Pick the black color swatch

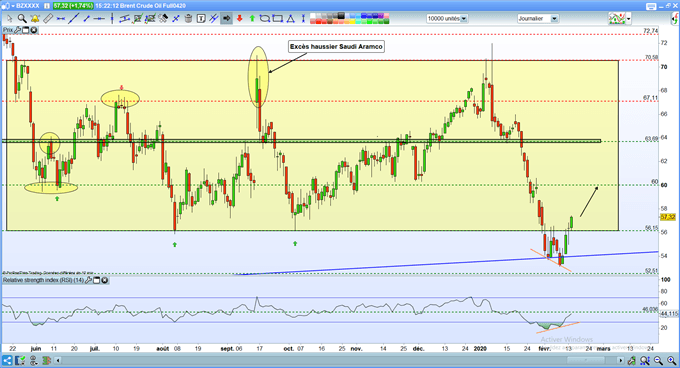[341, 16]
